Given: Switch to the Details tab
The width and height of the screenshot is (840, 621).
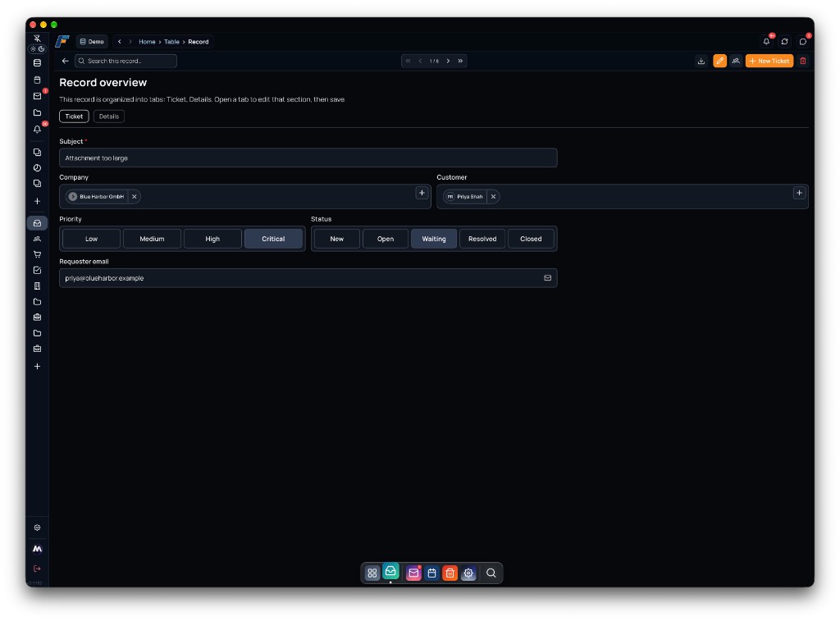Looking at the screenshot, I should (x=109, y=116).
